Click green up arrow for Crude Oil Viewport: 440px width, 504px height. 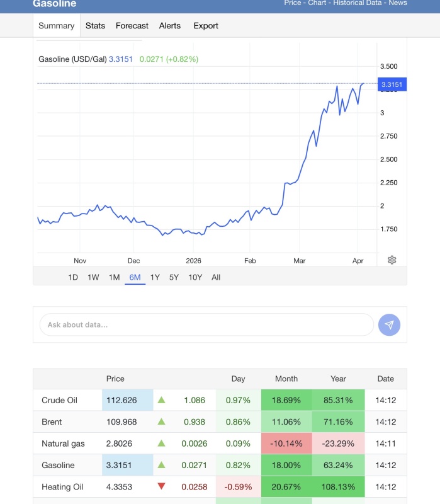162,400
